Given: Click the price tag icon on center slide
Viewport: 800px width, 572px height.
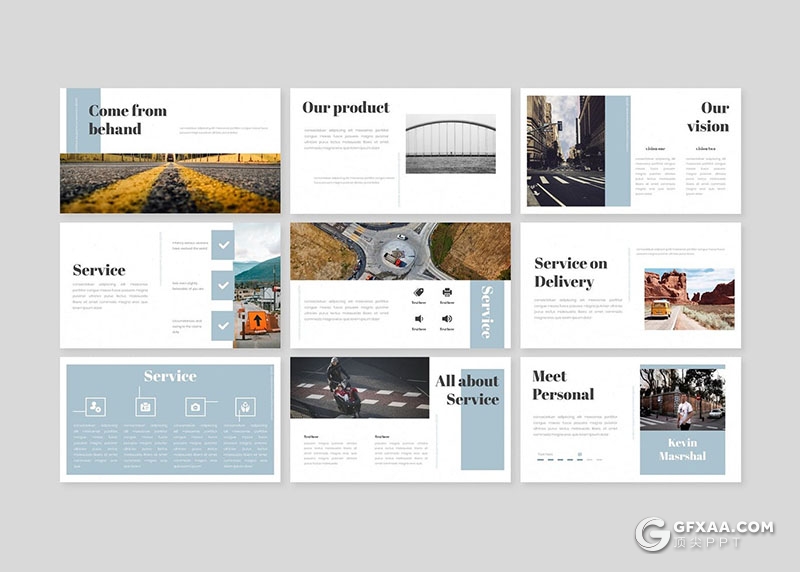Looking at the screenshot, I should click(x=418, y=292).
